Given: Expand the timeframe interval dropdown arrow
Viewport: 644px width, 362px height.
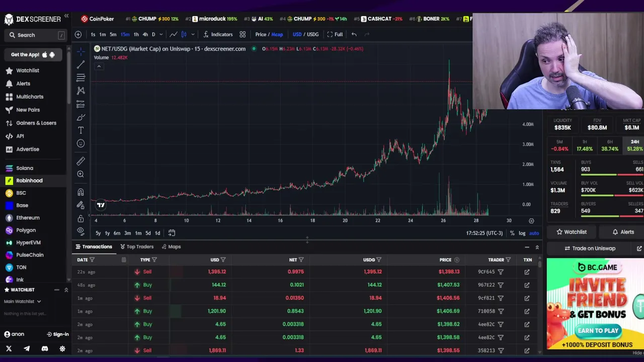Looking at the screenshot, I should coord(161,34).
